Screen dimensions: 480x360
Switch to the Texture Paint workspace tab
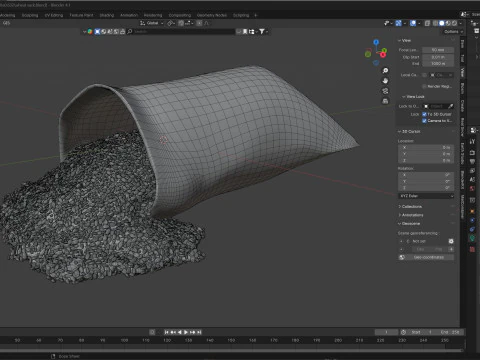pyautogui.click(x=81, y=15)
